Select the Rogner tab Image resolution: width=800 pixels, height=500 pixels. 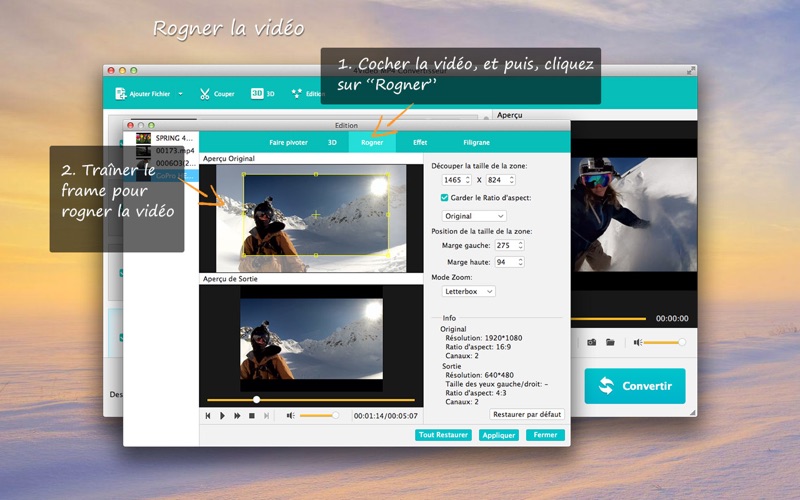point(372,142)
